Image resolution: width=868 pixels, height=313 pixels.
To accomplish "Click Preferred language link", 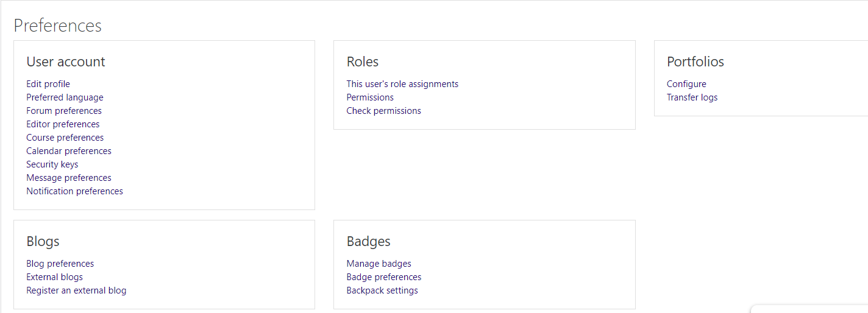I will coord(65,97).
